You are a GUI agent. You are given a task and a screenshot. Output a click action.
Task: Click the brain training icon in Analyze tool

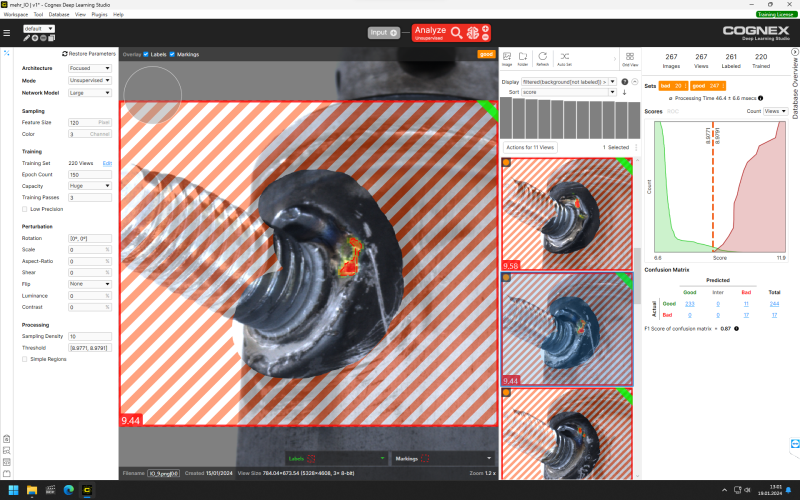473,33
